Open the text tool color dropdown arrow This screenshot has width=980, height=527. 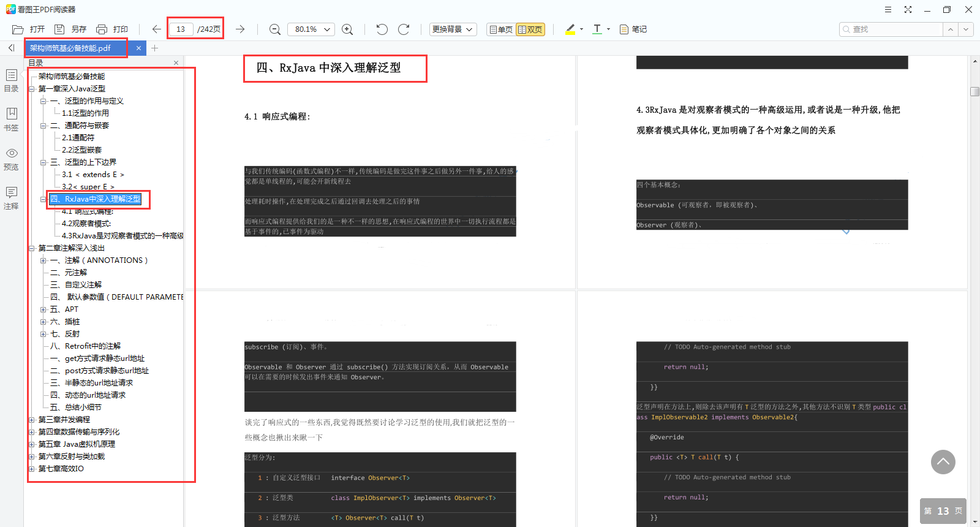pyautogui.click(x=608, y=29)
